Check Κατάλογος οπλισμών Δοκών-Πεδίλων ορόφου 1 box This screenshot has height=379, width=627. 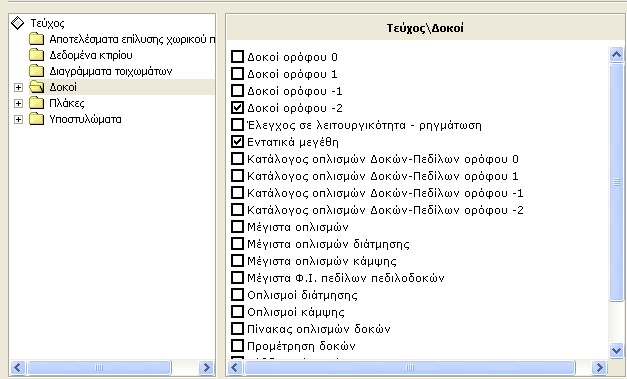(238, 176)
